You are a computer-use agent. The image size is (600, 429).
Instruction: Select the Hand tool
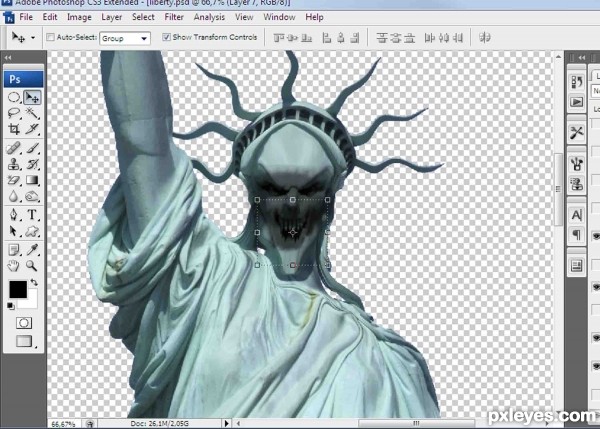point(14,266)
